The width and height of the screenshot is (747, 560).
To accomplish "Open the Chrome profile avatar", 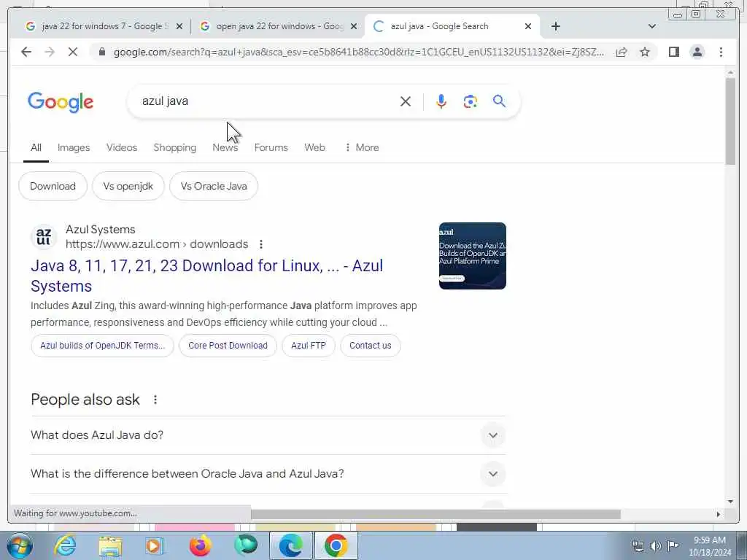I will (697, 52).
